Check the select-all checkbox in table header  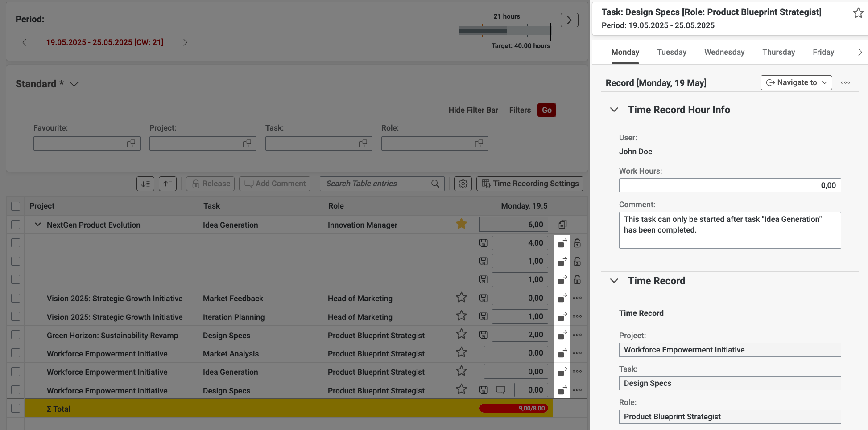point(16,206)
